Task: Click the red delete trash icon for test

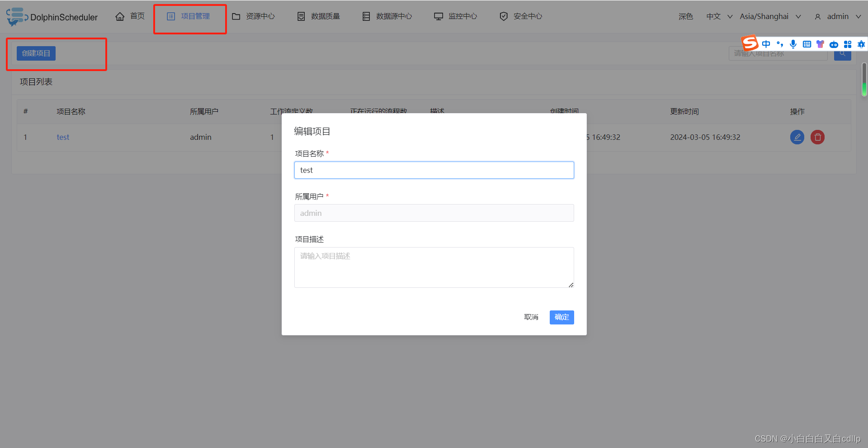Action: pos(817,137)
